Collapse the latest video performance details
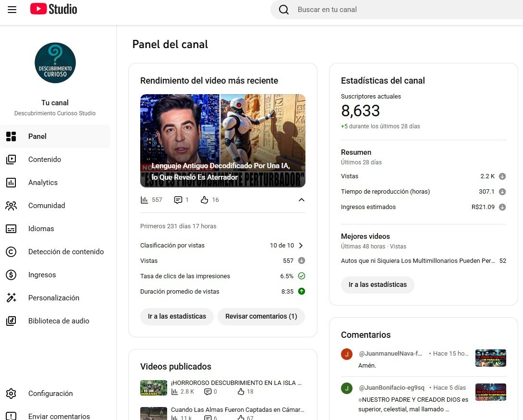The height and width of the screenshot is (420, 523). coord(301,200)
